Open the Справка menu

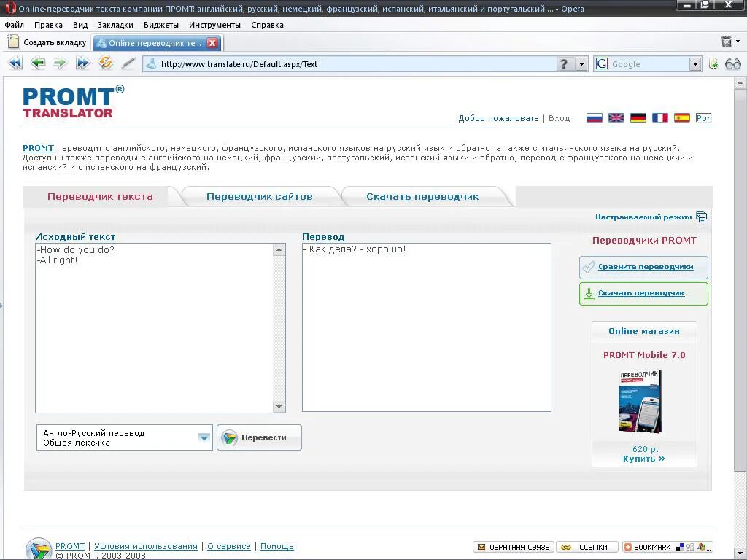267,25
